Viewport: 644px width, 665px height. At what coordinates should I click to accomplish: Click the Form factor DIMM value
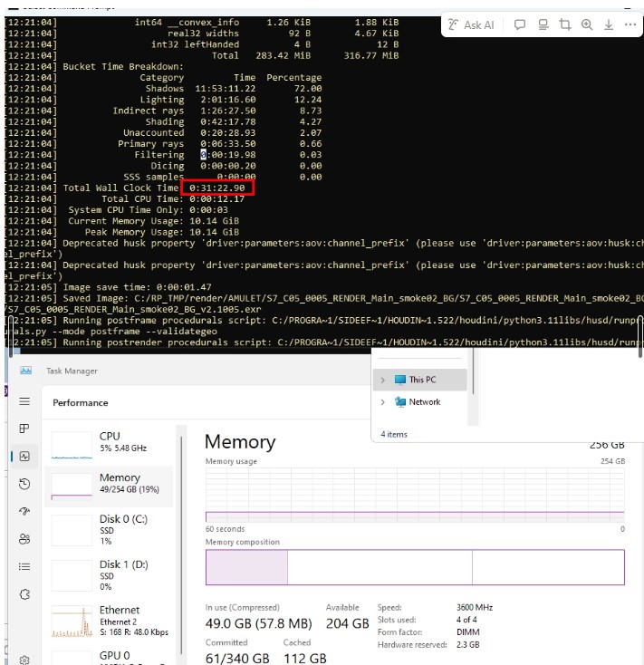[468, 631]
